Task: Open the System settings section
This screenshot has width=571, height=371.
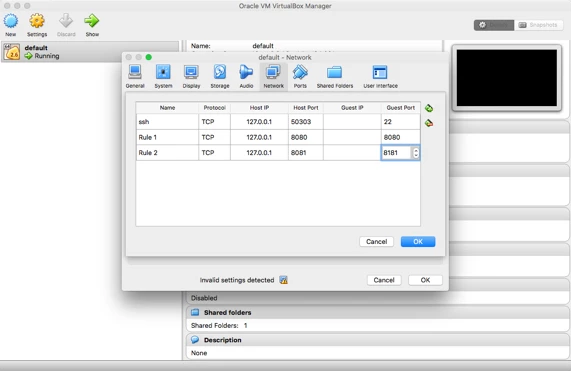Action: [163, 76]
